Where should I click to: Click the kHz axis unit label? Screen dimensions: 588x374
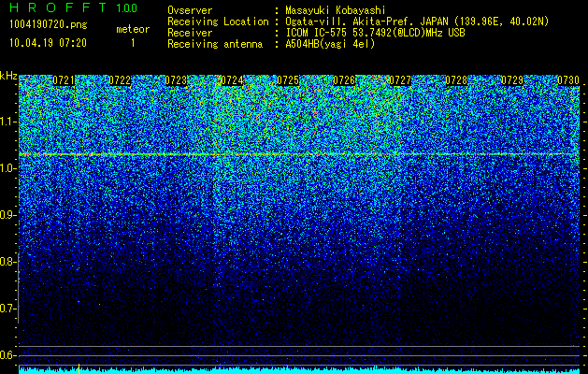click(8, 76)
